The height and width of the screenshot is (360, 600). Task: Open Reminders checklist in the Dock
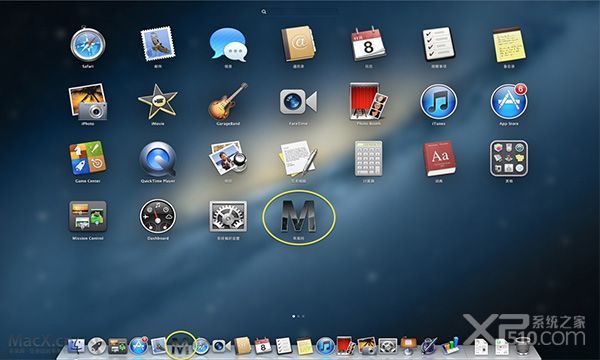tap(284, 346)
